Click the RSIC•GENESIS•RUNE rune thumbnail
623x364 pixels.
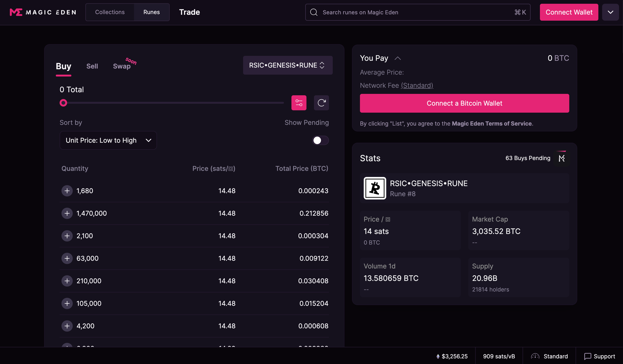(375, 188)
